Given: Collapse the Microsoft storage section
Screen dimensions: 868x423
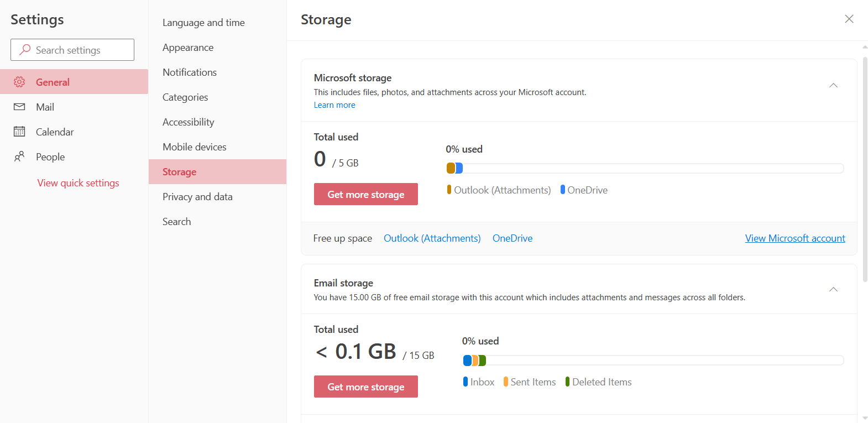Looking at the screenshot, I should [x=833, y=86].
